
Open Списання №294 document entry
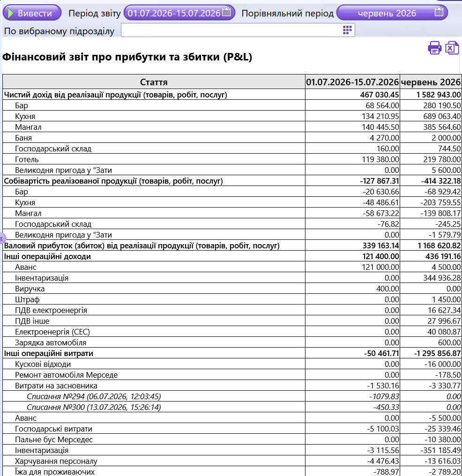pos(232,396)
